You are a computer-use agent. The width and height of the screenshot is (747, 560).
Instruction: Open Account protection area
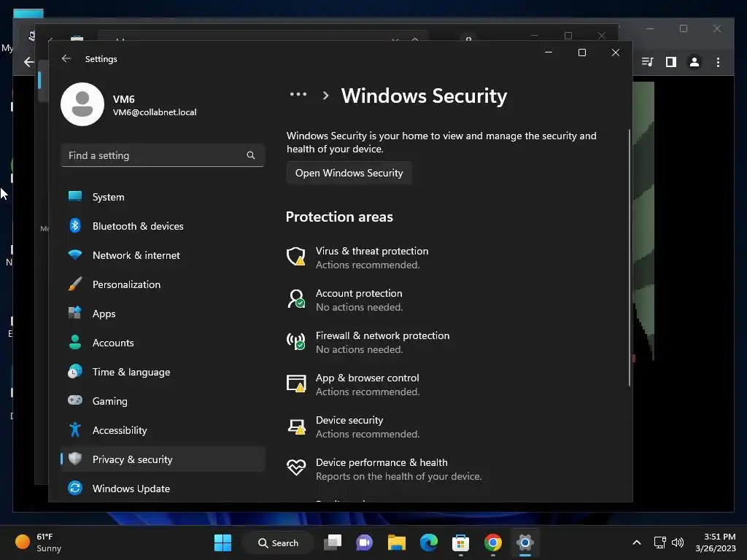coord(359,300)
